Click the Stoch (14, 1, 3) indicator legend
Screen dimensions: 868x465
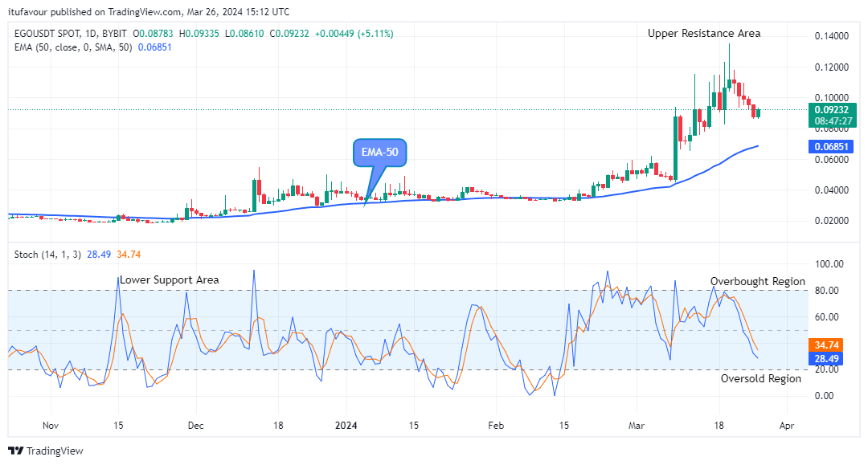(47, 255)
